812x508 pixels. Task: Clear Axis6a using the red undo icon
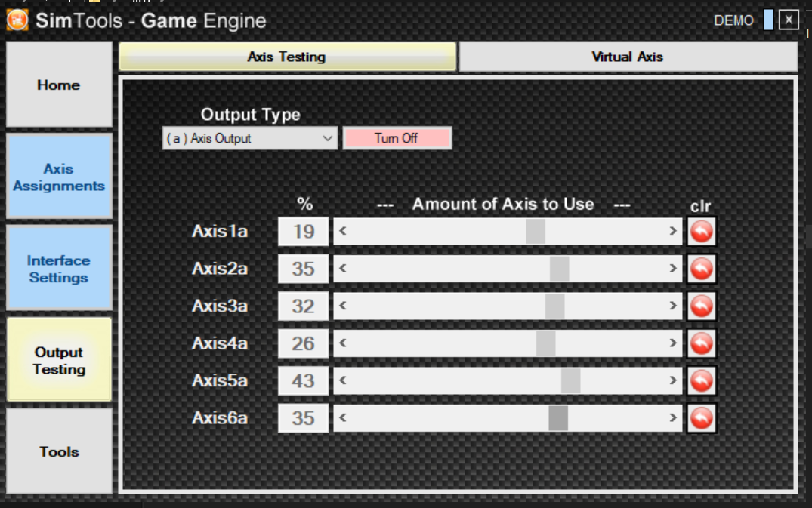[x=702, y=418]
